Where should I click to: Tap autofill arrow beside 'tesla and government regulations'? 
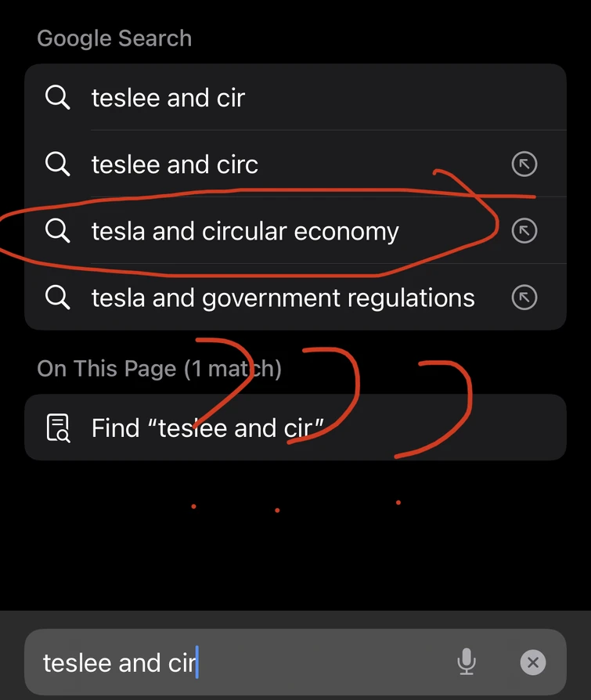(524, 298)
